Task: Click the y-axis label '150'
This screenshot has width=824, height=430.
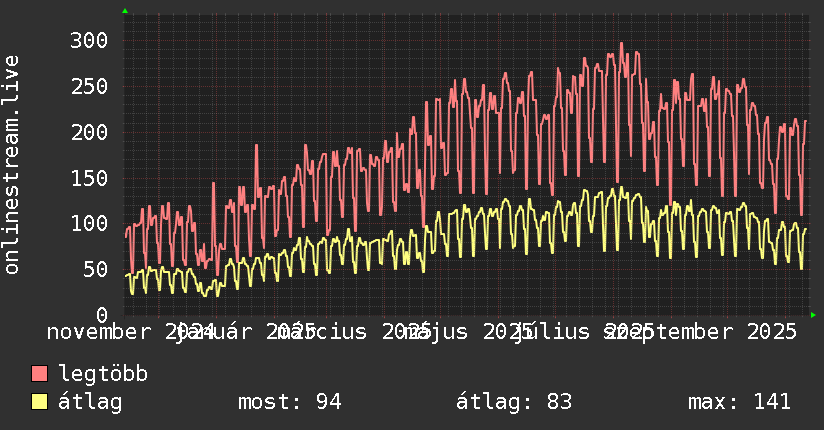Action: click(x=89, y=178)
